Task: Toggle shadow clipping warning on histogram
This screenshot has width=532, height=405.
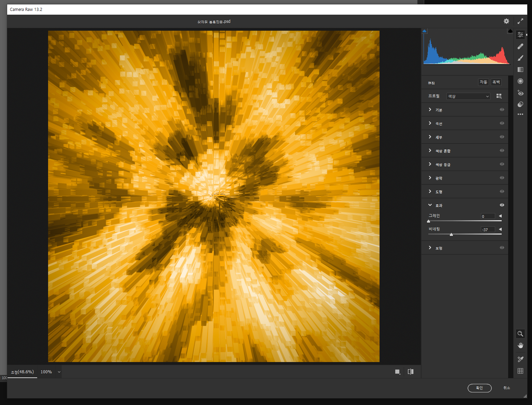Action: (425, 31)
